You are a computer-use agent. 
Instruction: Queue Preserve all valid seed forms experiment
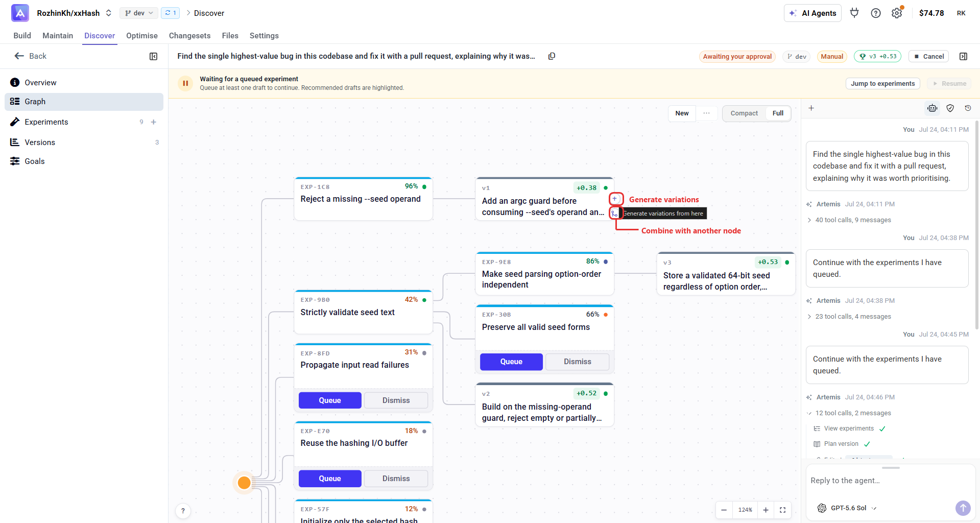(511, 362)
